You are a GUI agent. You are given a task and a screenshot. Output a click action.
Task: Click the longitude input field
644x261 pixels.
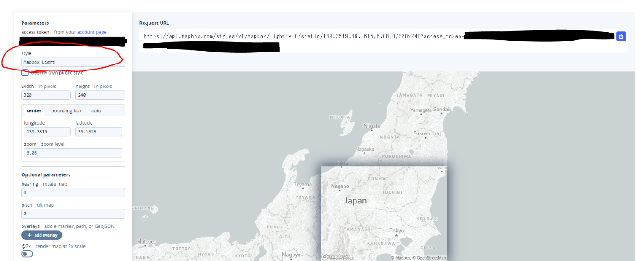tap(47, 132)
